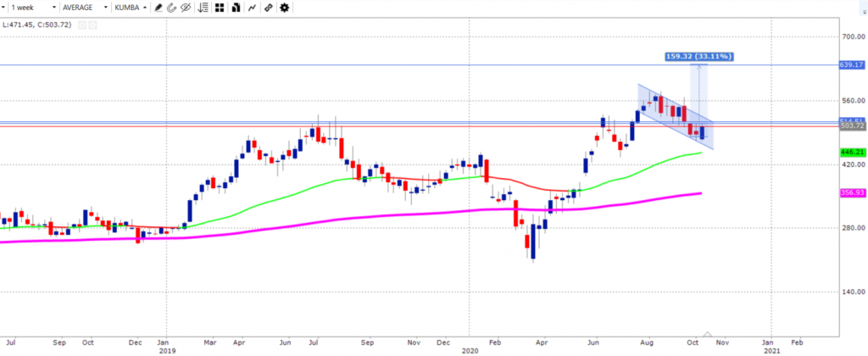Image resolution: width=868 pixels, height=356 pixels.
Task: Click the 159.32 (33.11%) measurement label
Action: [698, 57]
